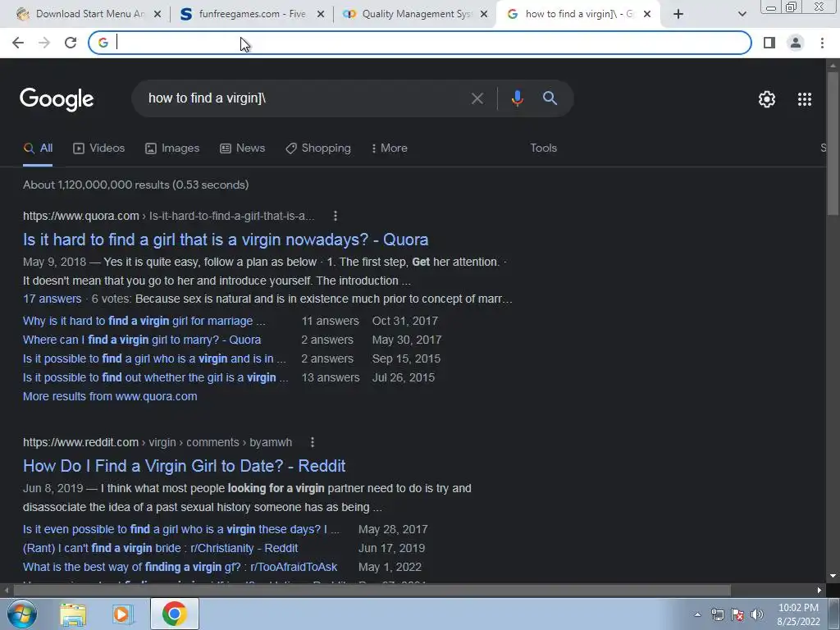Click into the Google search query field
This screenshot has height=630, width=840.
303,98
